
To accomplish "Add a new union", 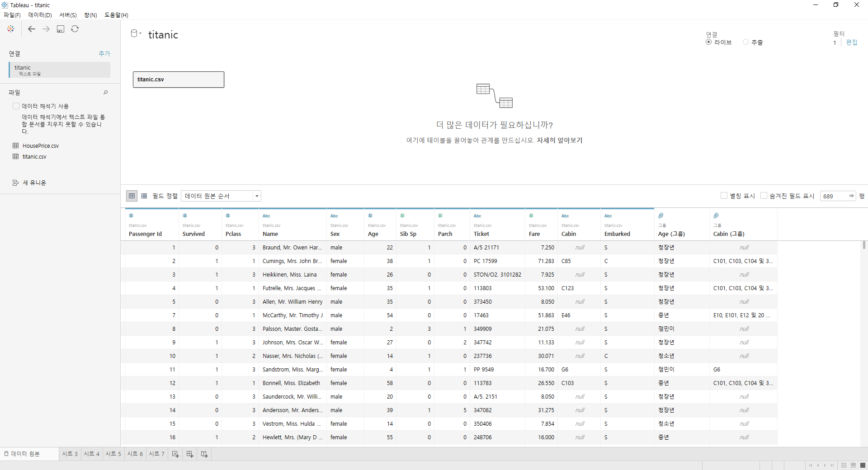I will tap(29, 183).
